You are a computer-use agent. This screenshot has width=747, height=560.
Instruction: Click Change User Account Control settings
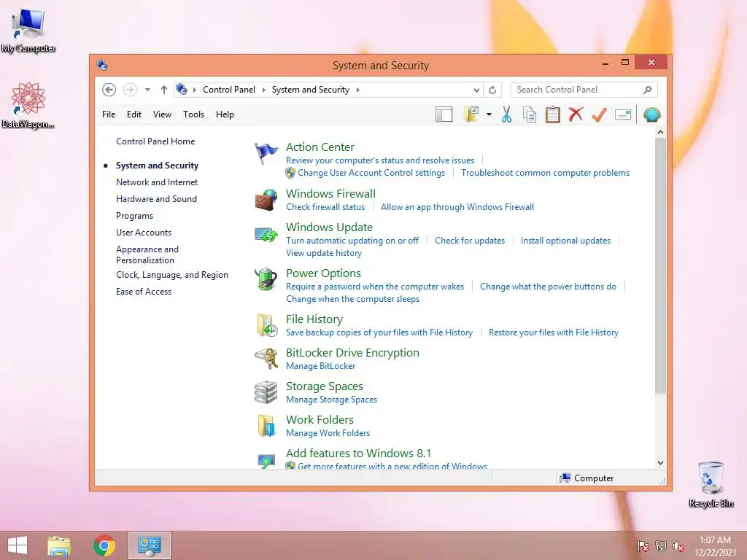pos(371,173)
